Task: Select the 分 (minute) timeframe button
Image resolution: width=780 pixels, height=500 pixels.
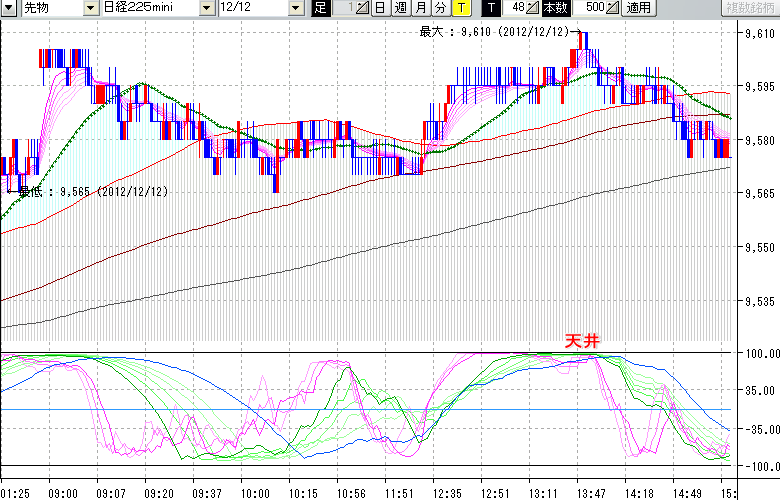Action: coord(440,8)
